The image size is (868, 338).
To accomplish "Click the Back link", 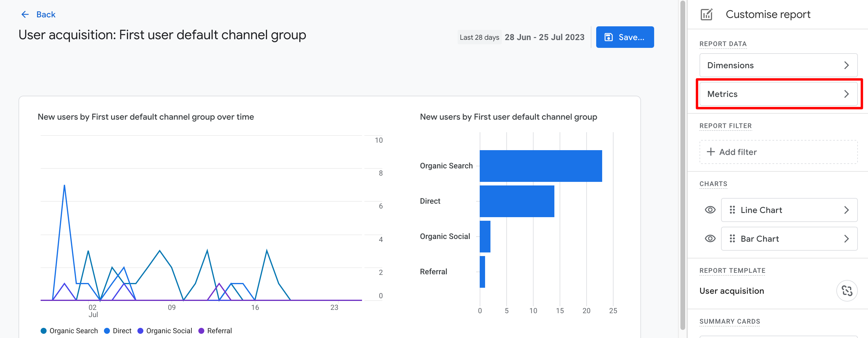I will [x=46, y=14].
